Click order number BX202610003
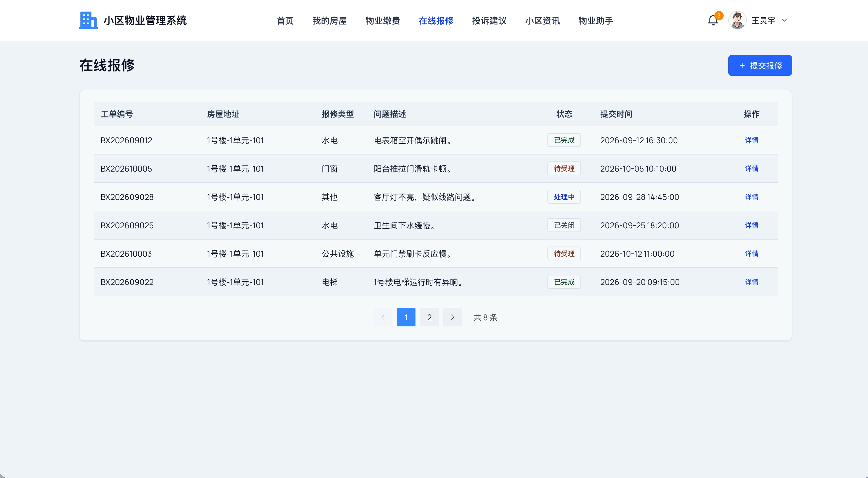This screenshot has width=868, height=478. pos(126,253)
